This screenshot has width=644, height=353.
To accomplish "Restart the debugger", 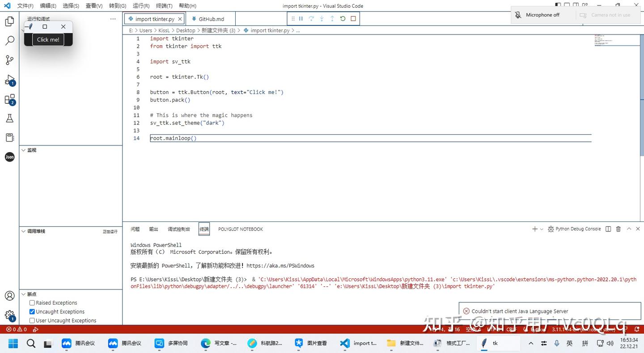I will pos(342,18).
